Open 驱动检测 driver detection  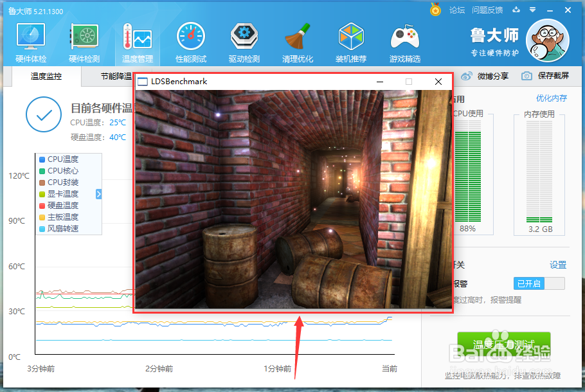click(244, 42)
